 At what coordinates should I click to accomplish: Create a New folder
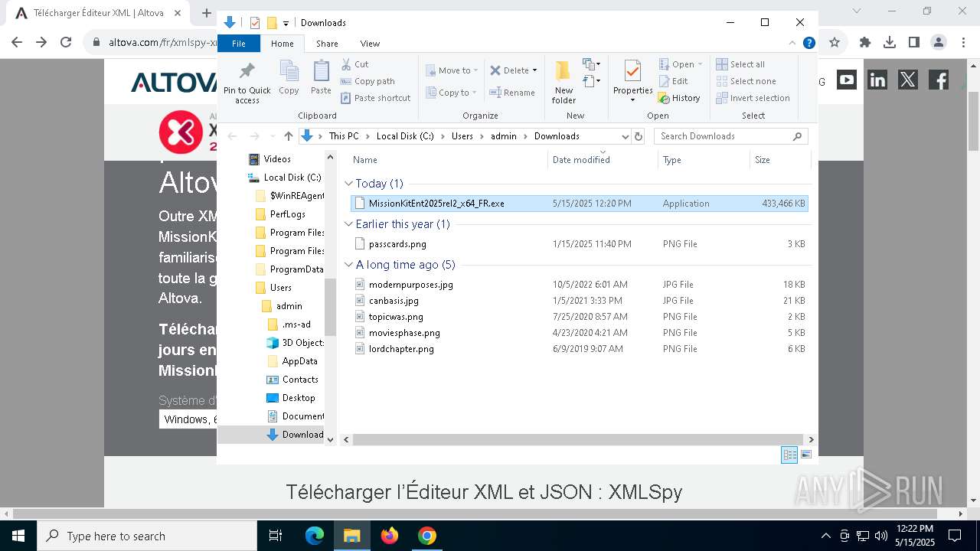tap(563, 82)
